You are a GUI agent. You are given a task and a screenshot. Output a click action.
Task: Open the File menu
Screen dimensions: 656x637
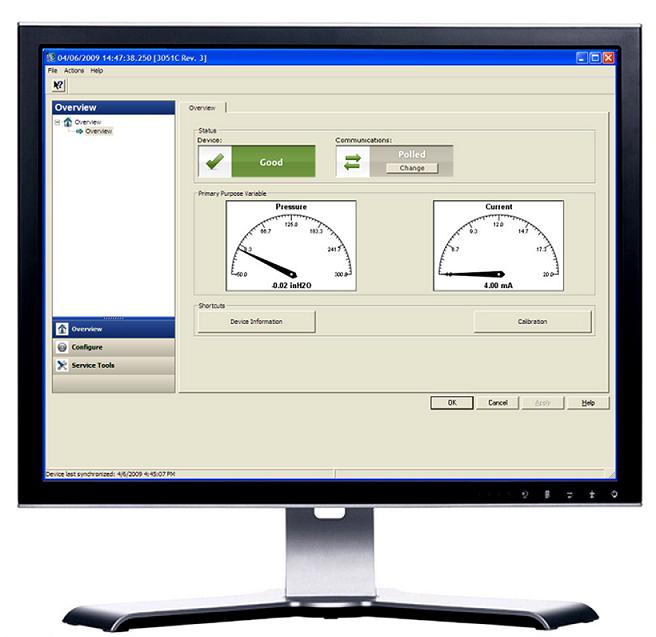tap(52, 71)
